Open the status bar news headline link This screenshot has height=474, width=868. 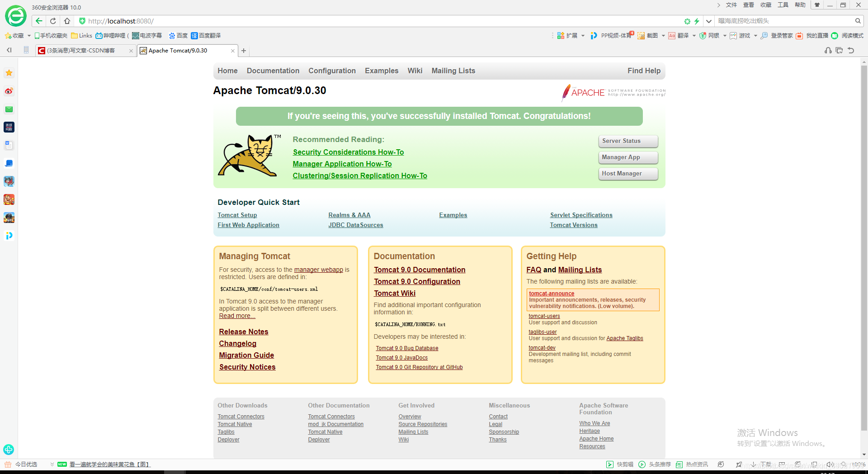click(110, 465)
